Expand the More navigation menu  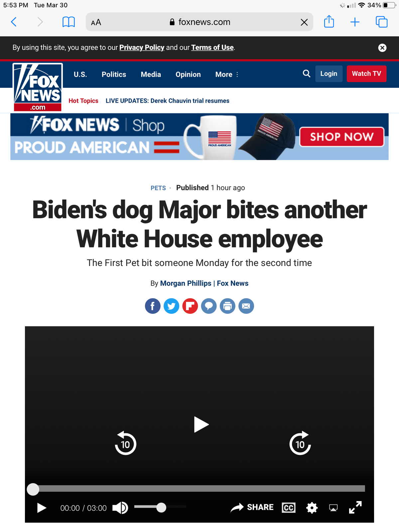[x=227, y=74]
